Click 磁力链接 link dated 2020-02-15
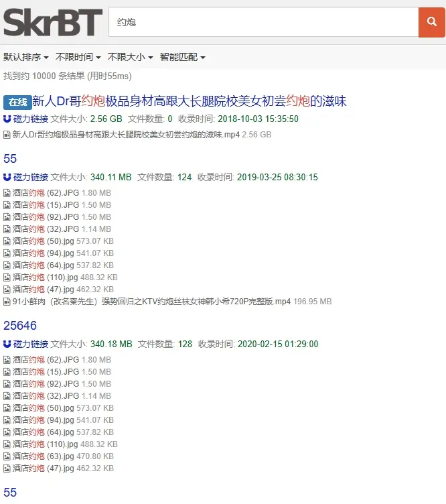Screen dimensions: 446x504 pyautogui.click(x=30, y=344)
